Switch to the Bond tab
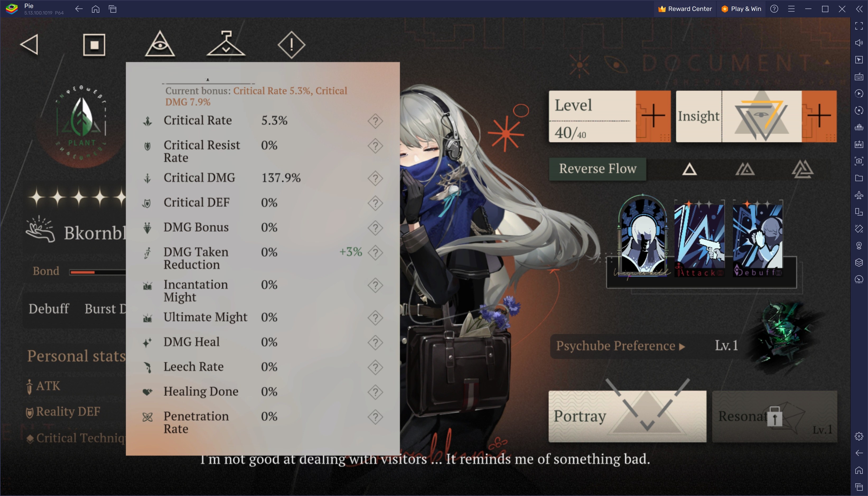The image size is (868, 496). (46, 271)
